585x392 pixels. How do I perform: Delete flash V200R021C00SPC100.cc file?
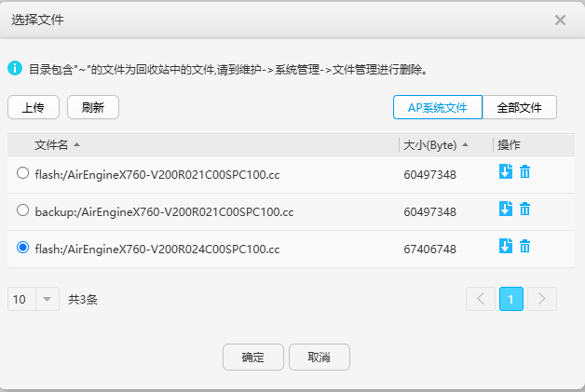[x=524, y=171]
